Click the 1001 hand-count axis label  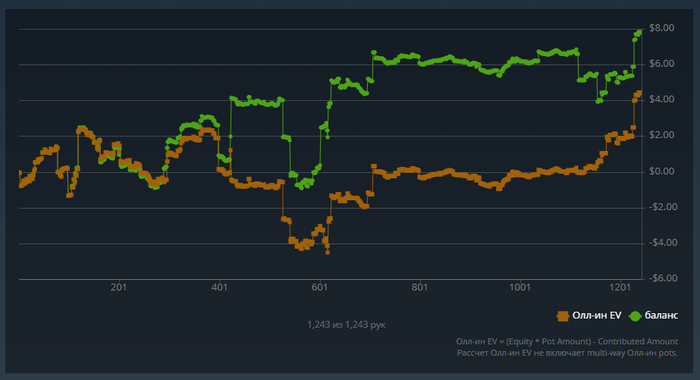click(520, 287)
